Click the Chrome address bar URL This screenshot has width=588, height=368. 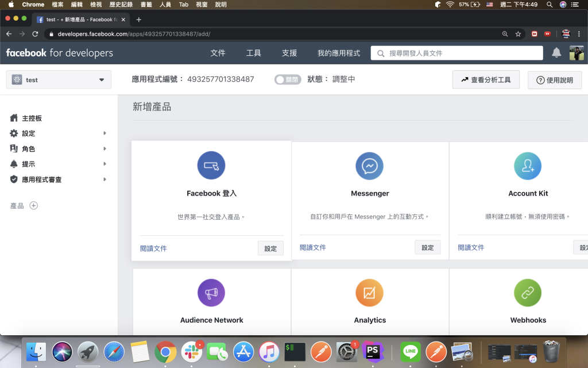[134, 34]
